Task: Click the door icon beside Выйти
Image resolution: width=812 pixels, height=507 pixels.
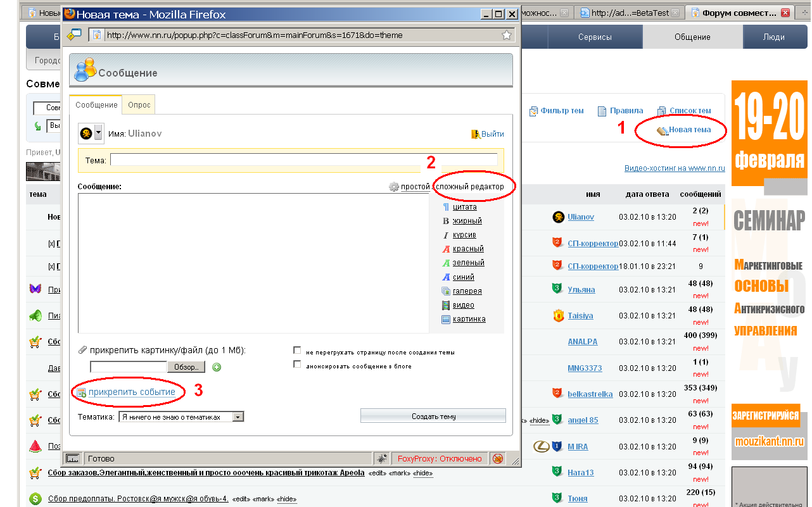Action: tap(476, 134)
